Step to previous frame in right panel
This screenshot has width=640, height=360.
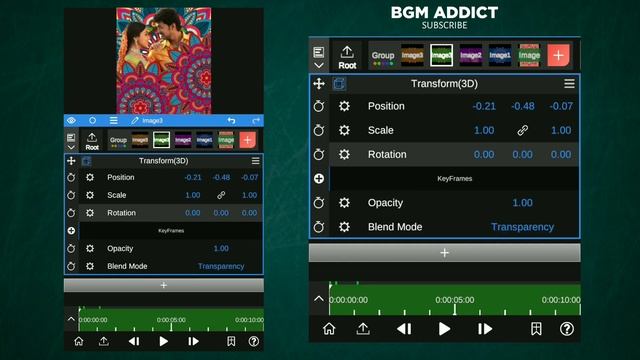pyautogui.click(x=404, y=329)
